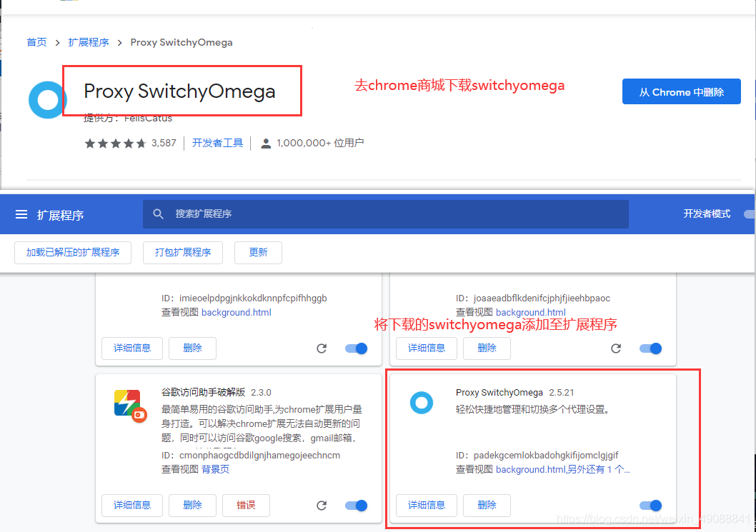
Task: Disable the joaaeadbflkdenifcjphjfjieehbpaoc extension toggle
Action: click(x=650, y=348)
